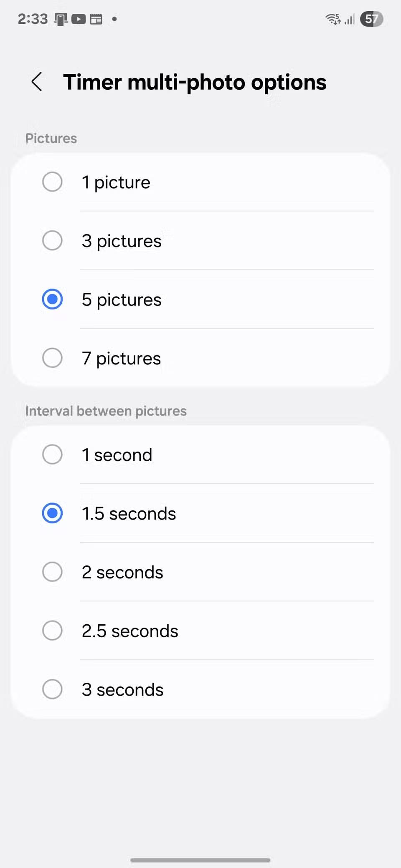Choose the 3 pictures option

point(53,241)
